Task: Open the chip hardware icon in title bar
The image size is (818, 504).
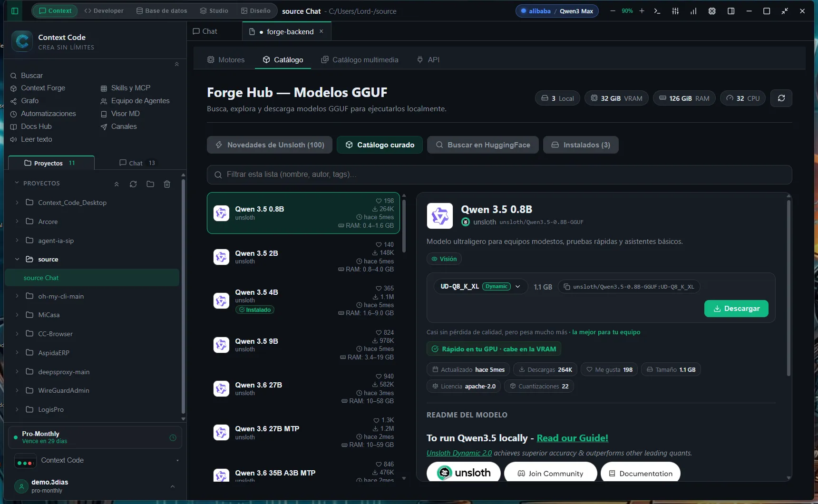Action: pyautogui.click(x=712, y=11)
